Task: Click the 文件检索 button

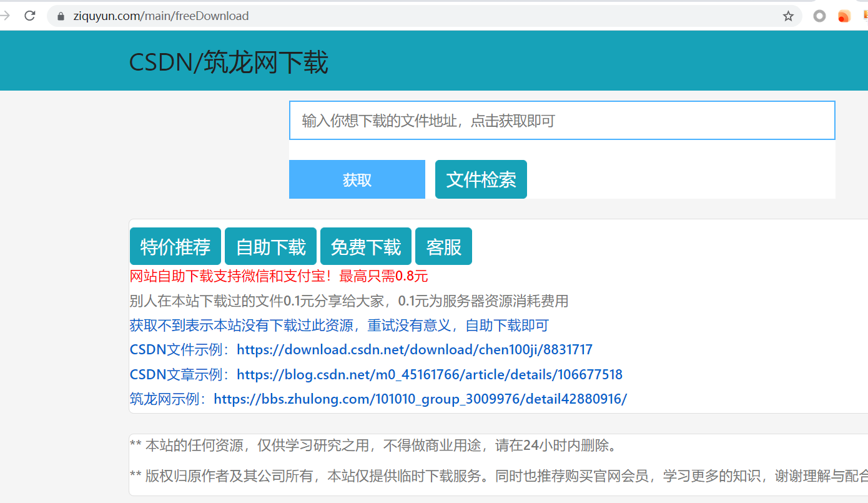Action: (481, 179)
